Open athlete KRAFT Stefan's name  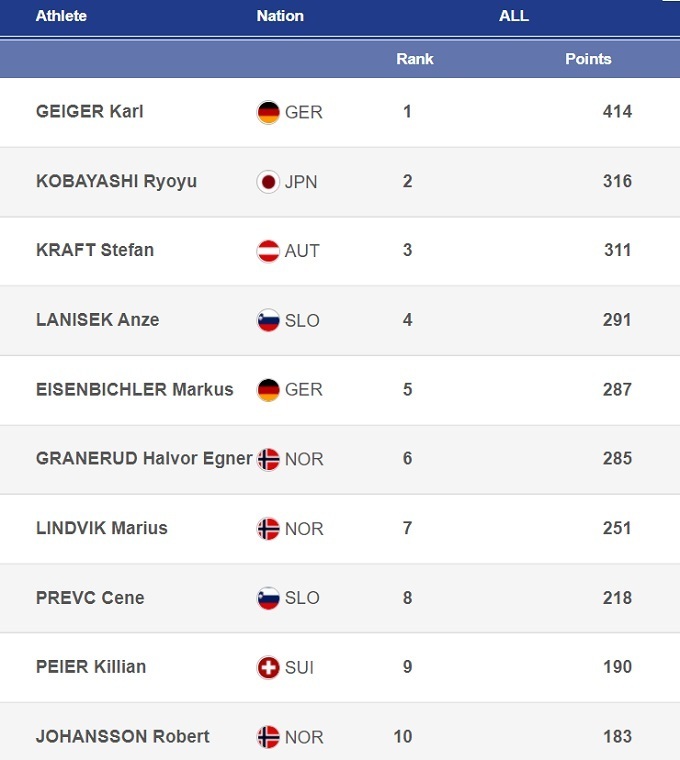95,250
